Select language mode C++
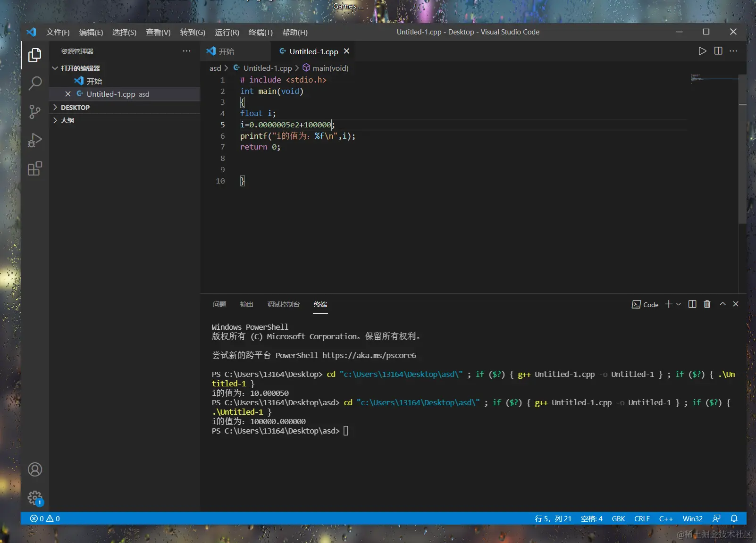Viewport: 756px width, 543px height. pos(666,518)
